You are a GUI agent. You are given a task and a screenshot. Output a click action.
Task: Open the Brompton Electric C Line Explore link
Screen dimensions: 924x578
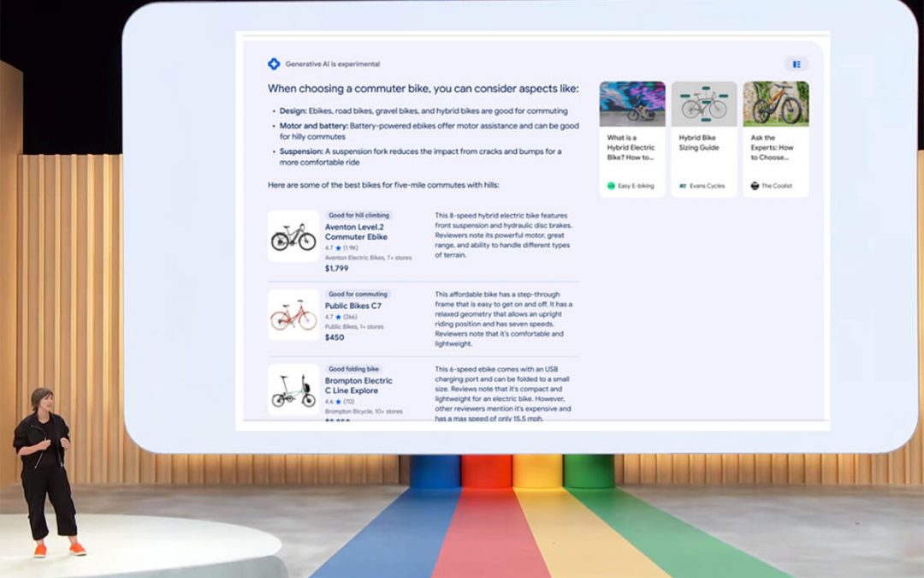[357, 385]
